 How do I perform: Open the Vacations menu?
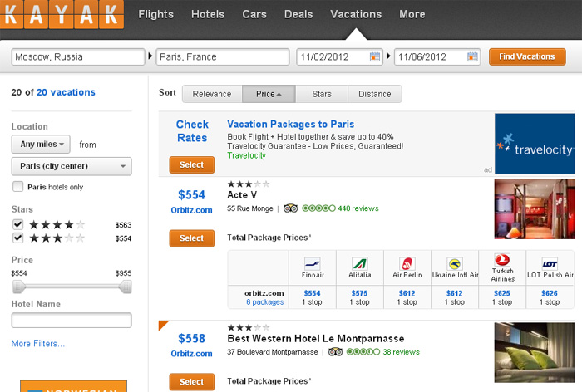click(356, 14)
